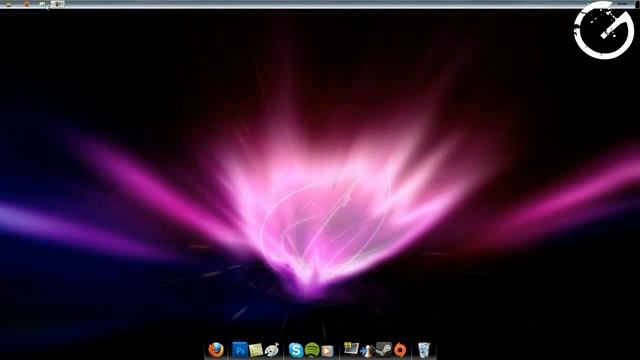Open the sticky notes dock icon
This screenshot has width=640, height=360.
[x=256, y=350]
